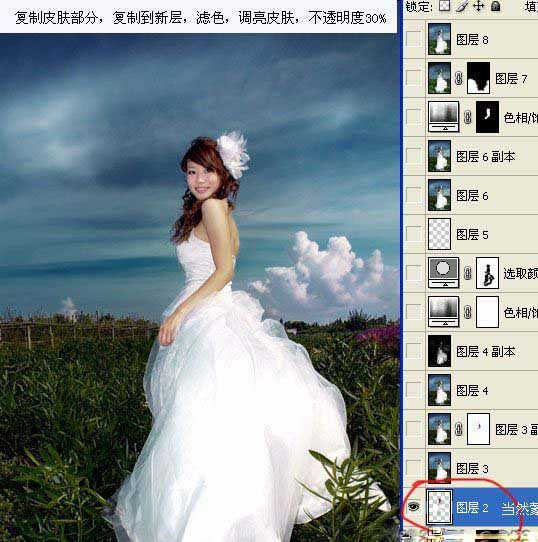This screenshot has width=538, height=542.
Task: Enable lock all padlock icon
Action: tap(496, 6)
